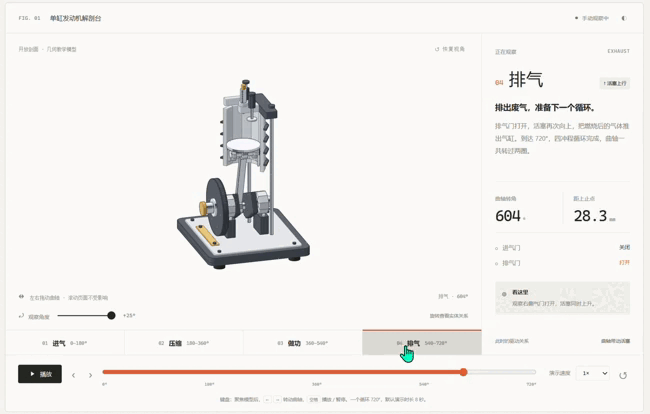
Task: Click the 3D engine model view
Action: [244, 174]
